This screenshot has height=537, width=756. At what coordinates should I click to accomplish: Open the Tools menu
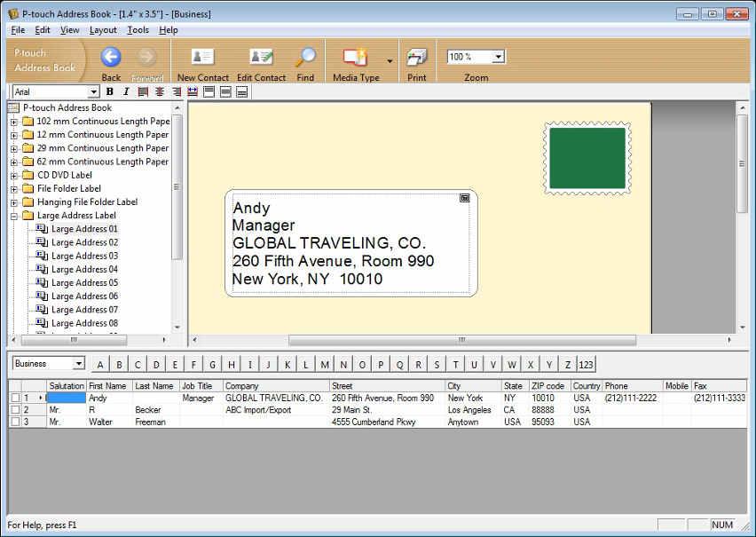pyautogui.click(x=138, y=30)
